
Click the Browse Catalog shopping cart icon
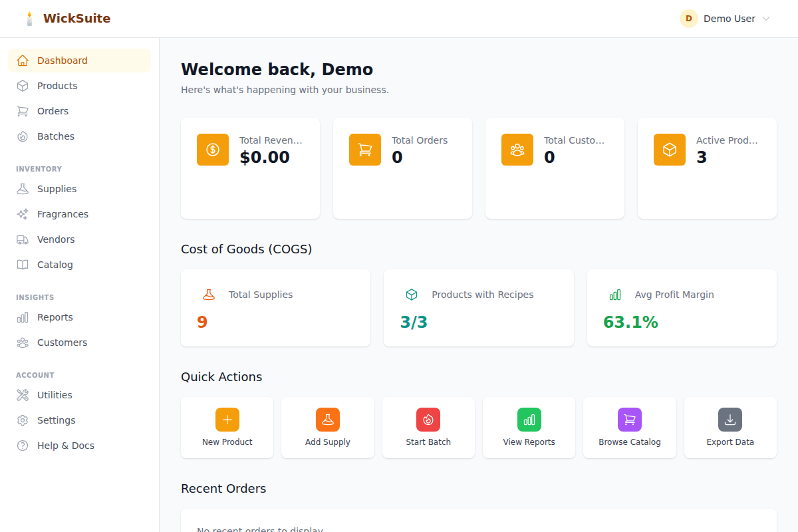point(629,420)
